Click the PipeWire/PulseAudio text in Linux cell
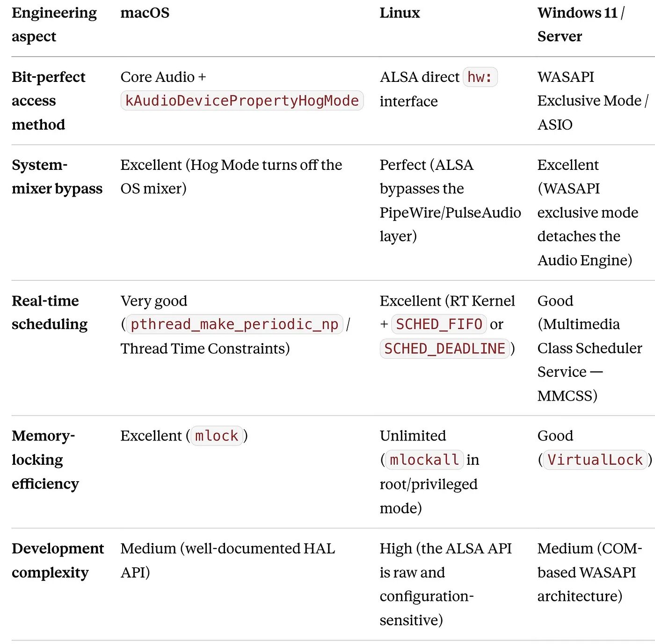Image resolution: width=655 pixels, height=644 pixels. click(x=450, y=212)
